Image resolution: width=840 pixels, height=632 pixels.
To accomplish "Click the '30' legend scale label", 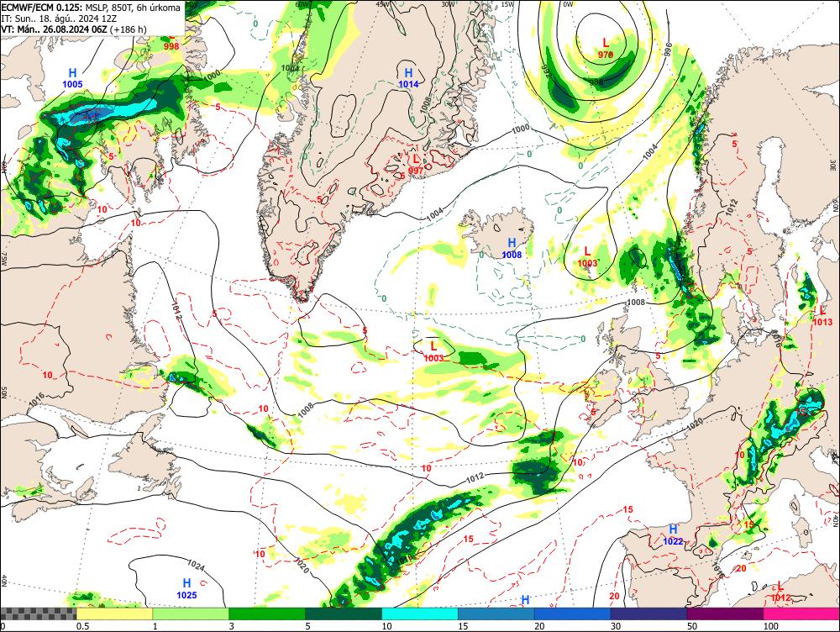I will coord(616,626).
